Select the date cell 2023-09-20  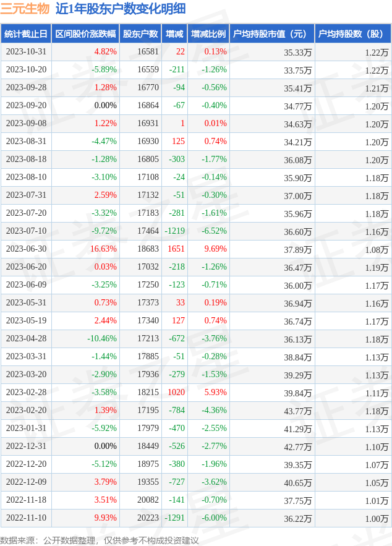(26, 106)
